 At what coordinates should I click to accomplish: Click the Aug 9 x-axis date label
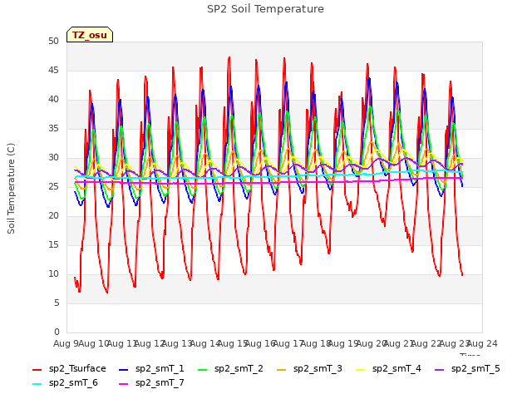click(66, 343)
